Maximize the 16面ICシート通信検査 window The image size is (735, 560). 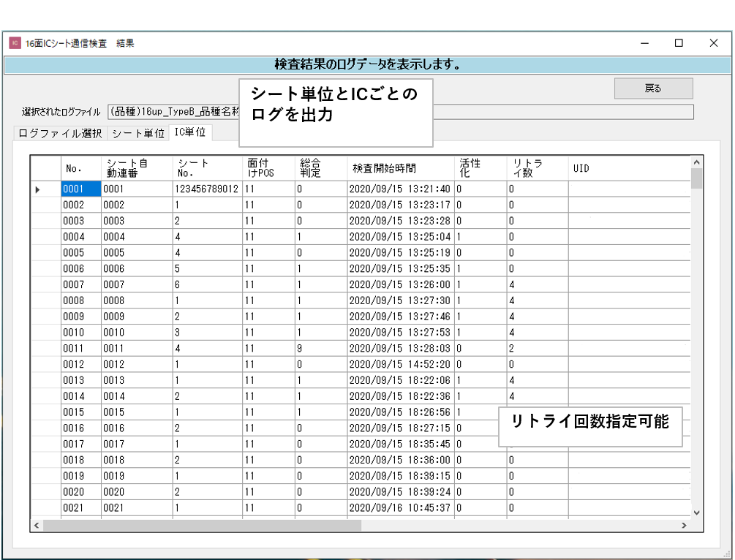[x=679, y=43]
